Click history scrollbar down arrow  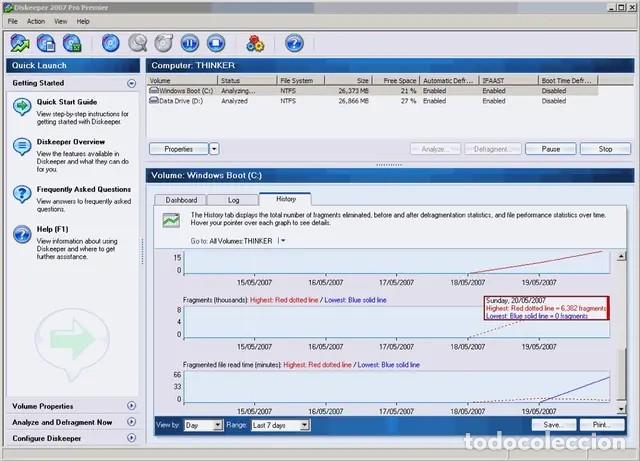pos(621,409)
